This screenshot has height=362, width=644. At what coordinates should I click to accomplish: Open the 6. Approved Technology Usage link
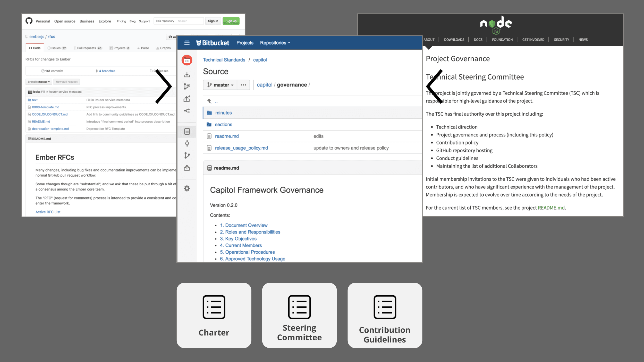[252, 259]
